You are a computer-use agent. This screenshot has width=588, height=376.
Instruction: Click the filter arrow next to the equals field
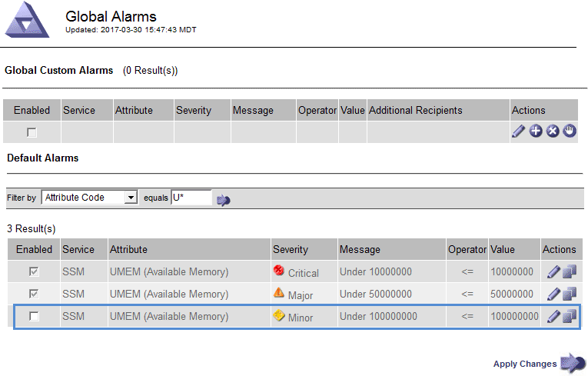pos(224,200)
